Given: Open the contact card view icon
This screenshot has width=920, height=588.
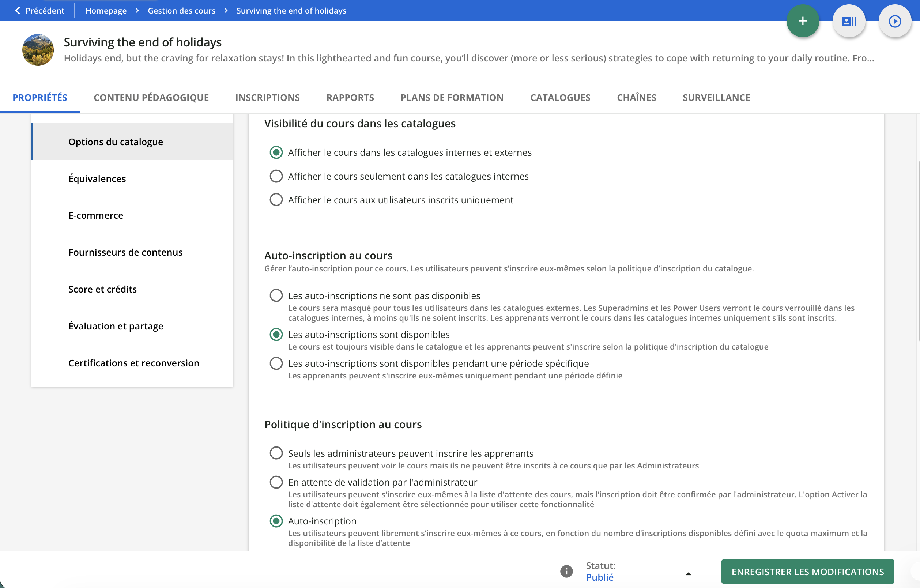Looking at the screenshot, I should point(849,21).
